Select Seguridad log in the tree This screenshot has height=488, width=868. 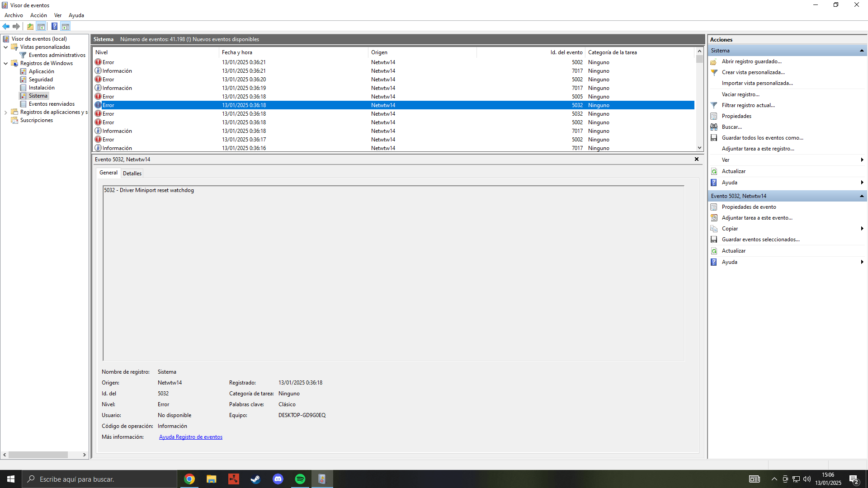point(41,80)
